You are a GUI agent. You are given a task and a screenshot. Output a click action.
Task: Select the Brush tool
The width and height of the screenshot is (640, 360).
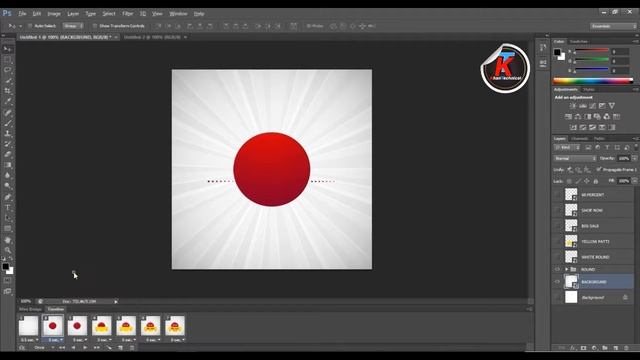point(7,123)
